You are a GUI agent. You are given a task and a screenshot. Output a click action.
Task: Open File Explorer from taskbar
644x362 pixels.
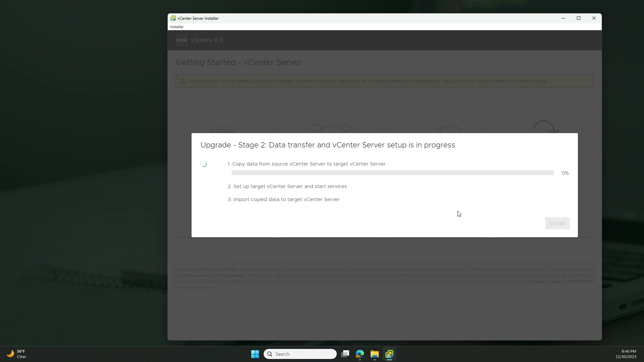click(375, 354)
